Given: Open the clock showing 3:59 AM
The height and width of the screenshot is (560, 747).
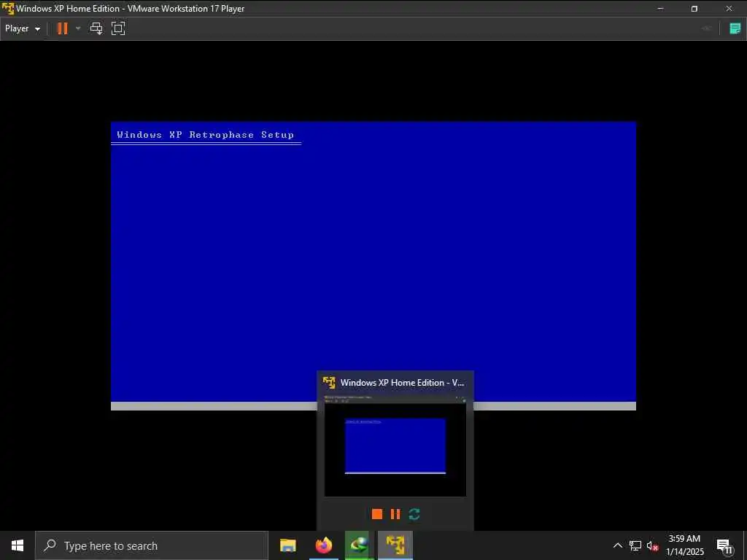Looking at the screenshot, I should click(x=684, y=545).
